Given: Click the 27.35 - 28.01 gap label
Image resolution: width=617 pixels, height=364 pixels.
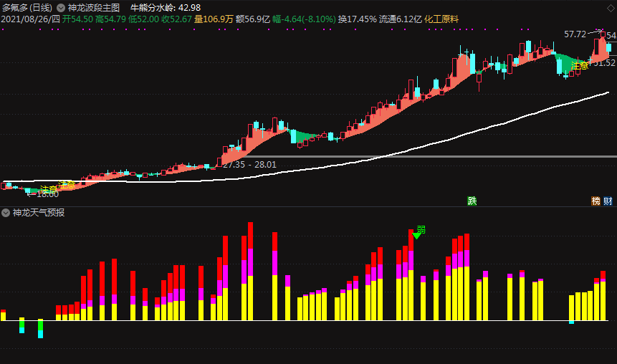Looking at the screenshot, I should click(x=249, y=165).
